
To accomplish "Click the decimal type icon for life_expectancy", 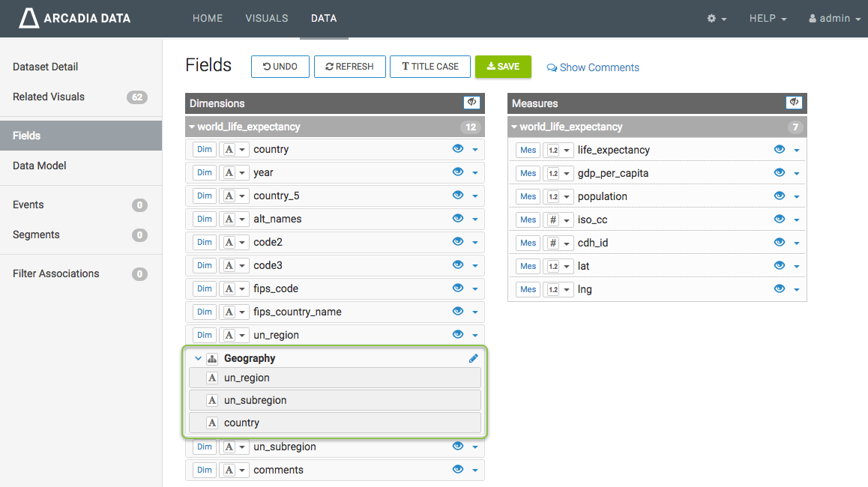I will pos(553,151).
